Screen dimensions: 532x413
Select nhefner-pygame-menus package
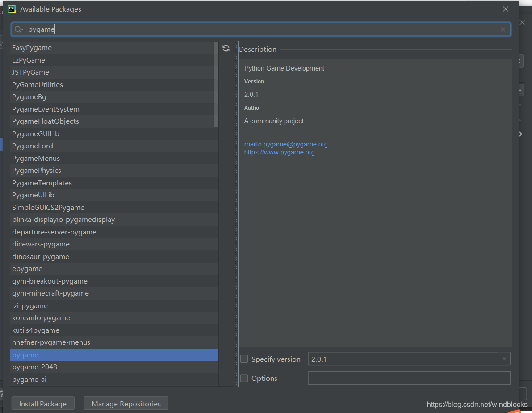pos(114,342)
